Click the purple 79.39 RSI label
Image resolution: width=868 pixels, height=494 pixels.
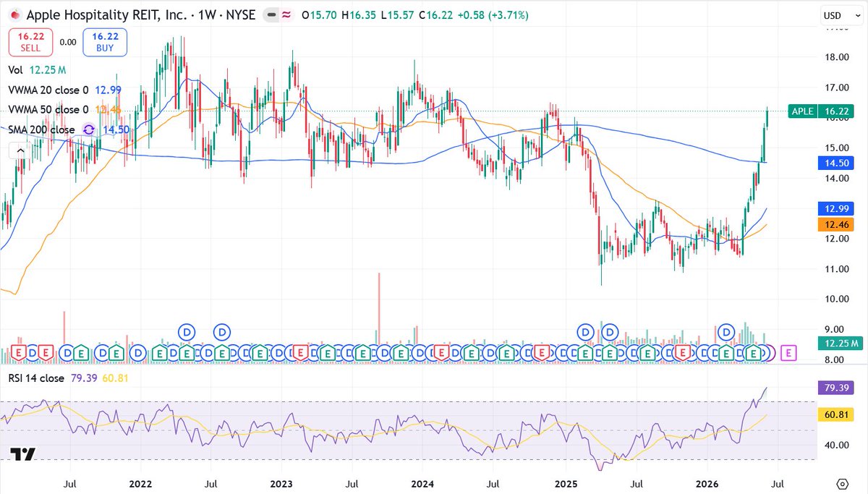point(837,388)
